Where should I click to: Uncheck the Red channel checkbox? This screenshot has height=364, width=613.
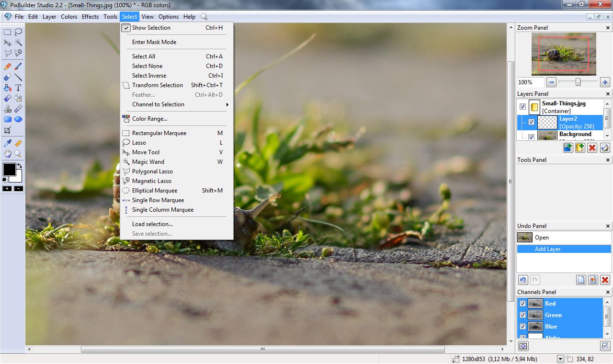pyautogui.click(x=523, y=303)
